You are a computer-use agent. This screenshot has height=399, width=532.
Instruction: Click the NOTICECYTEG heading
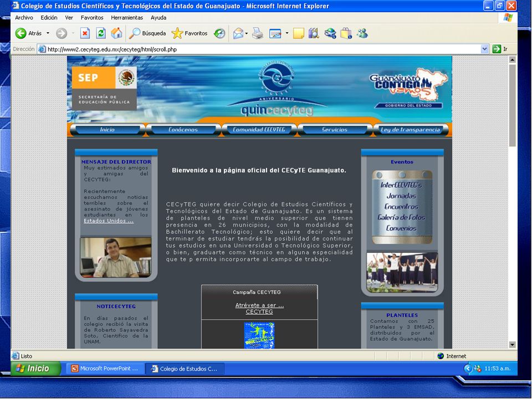(x=116, y=306)
